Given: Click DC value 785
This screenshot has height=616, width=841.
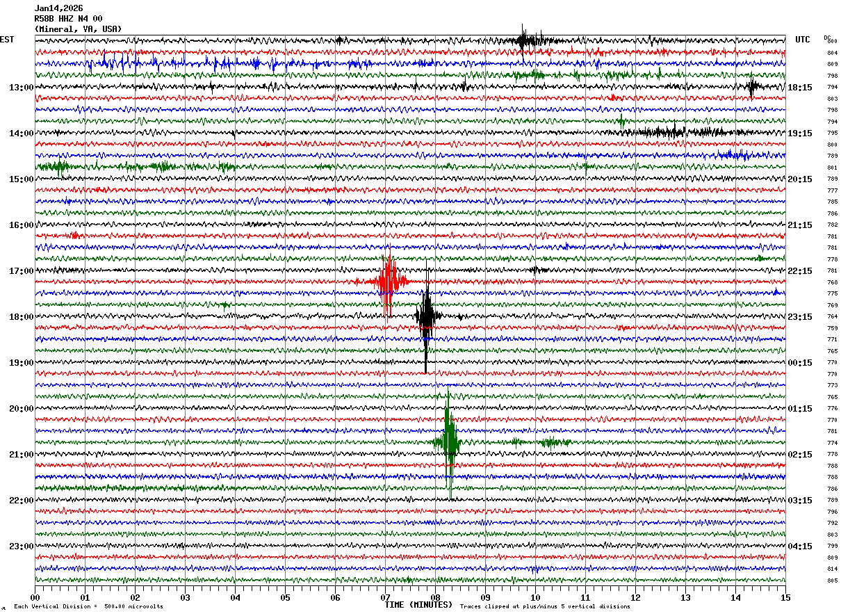Looking at the screenshot, I should [832, 202].
